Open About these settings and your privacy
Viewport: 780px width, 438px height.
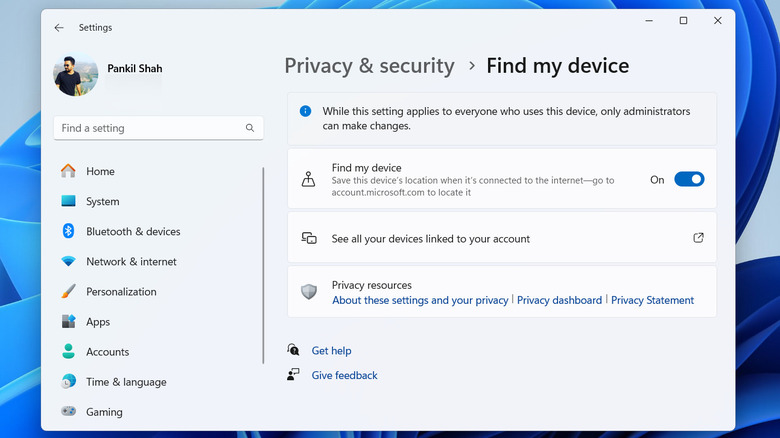420,300
